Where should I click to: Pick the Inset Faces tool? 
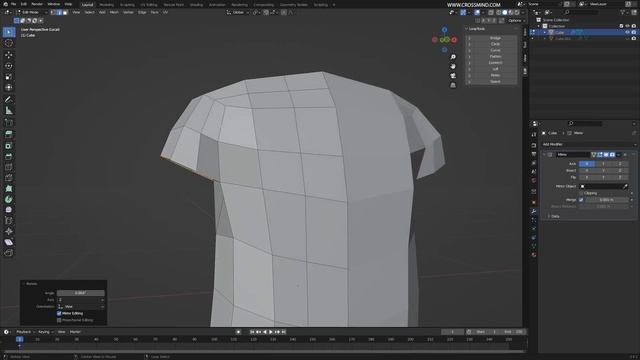(9, 146)
